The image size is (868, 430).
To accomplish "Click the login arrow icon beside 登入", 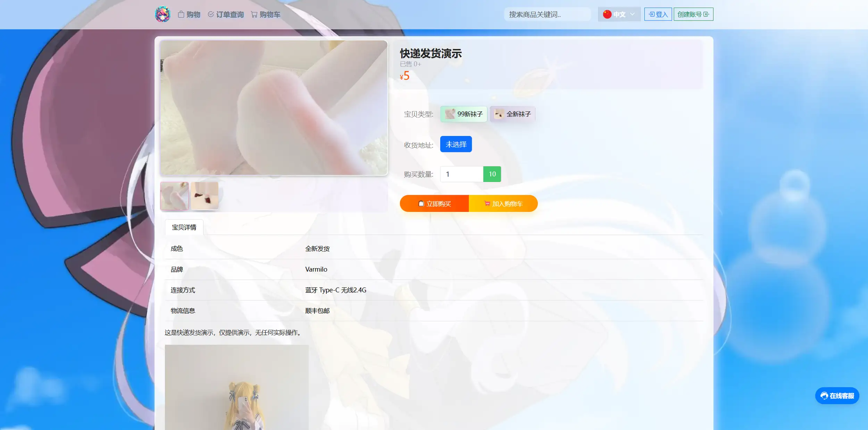I will click(651, 14).
